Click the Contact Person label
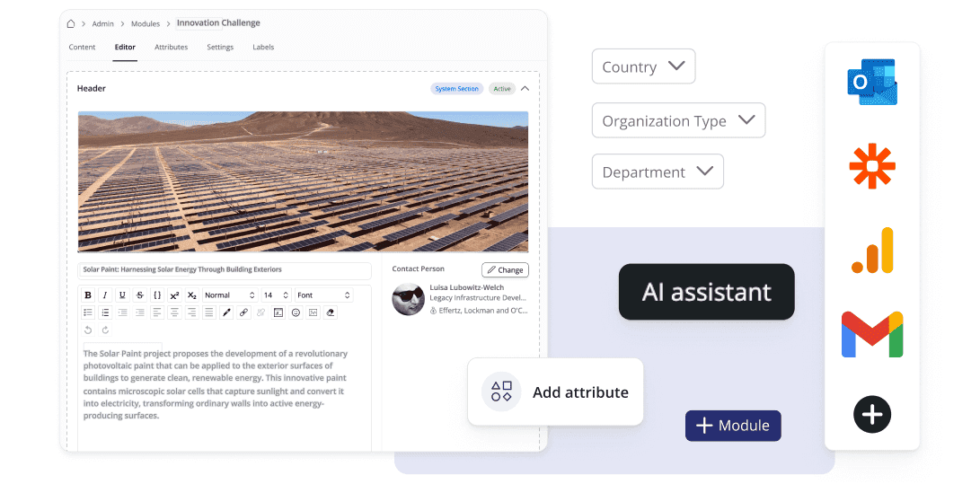Image resolution: width=980 pixels, height=484 pixels. click(418, 268)
